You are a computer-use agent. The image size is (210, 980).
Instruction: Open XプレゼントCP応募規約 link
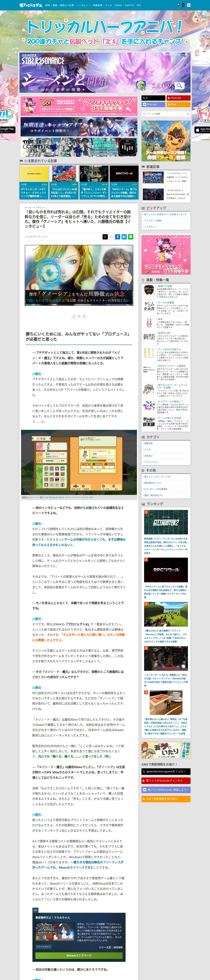(x=156, y=489)
